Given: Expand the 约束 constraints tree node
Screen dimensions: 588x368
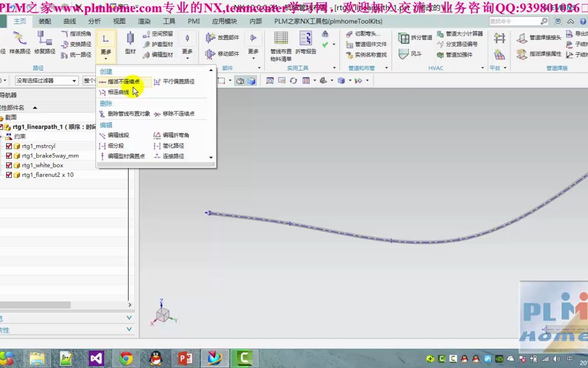Looking at the screenshot, I should tap(1, 136).
